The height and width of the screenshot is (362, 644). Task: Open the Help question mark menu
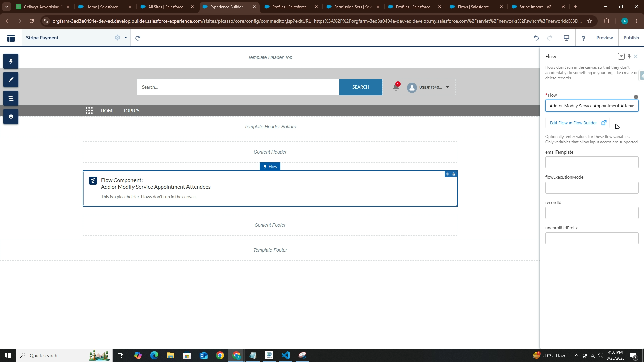(583, 38)
